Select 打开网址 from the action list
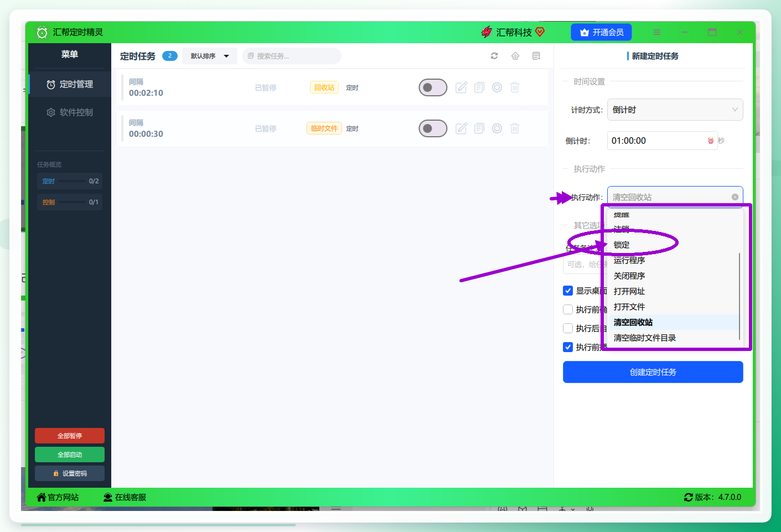 click(x=673, y=291)
